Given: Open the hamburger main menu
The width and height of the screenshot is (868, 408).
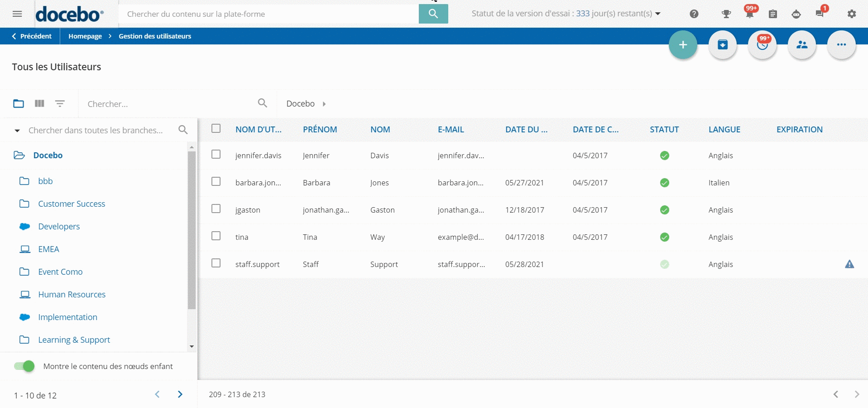Looking at the screenshot, I should click(x=17, y=14).
